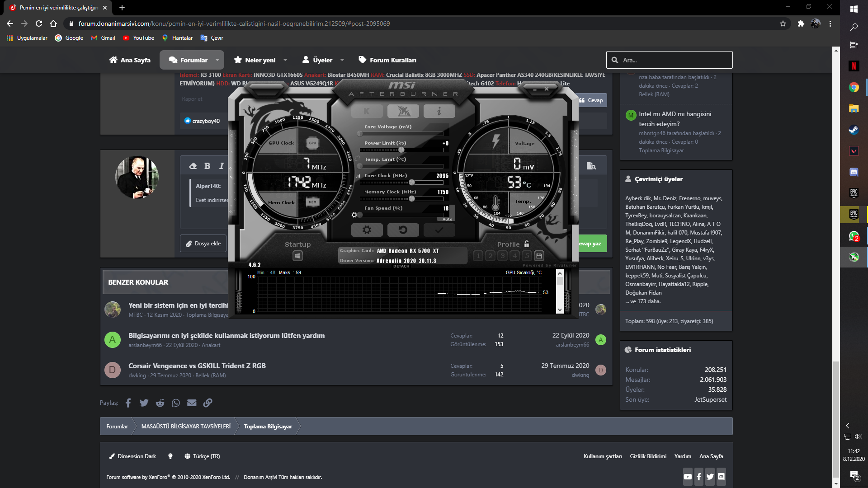Open the Afterburner info panel
This screenshot has height=488, width=868.
(x=439, y=111)
